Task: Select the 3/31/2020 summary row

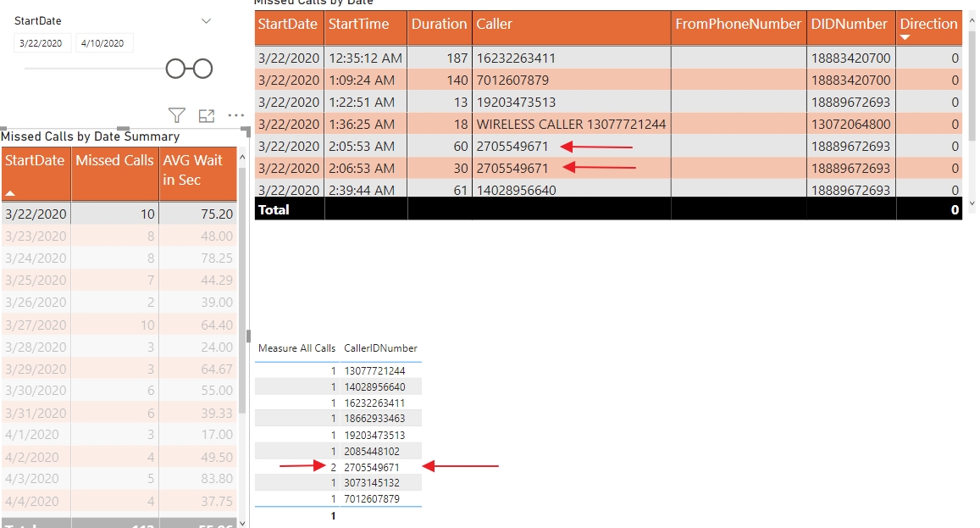Action: pyautogui.click(x=119, y=413)
